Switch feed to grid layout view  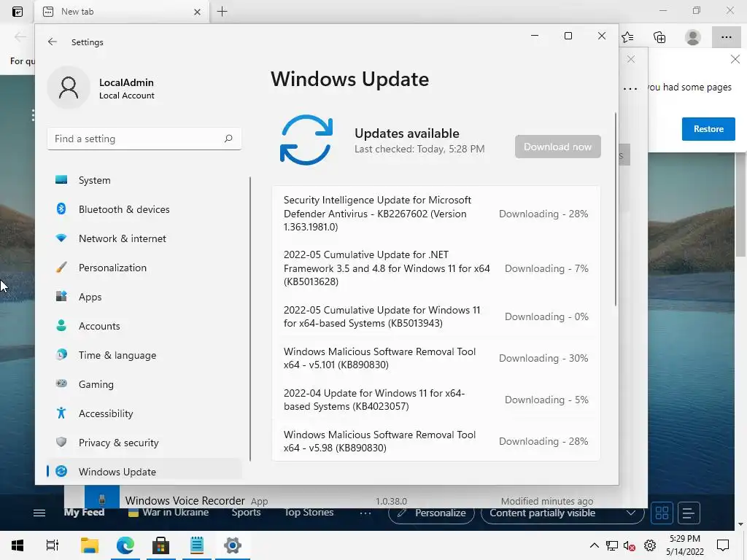click(662, 513)
